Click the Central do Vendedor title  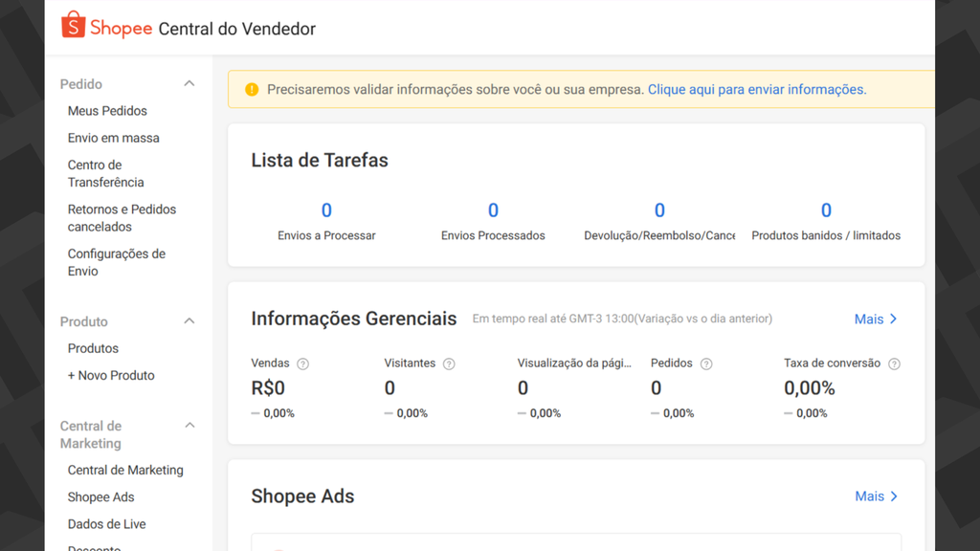(x=237, y=29)
